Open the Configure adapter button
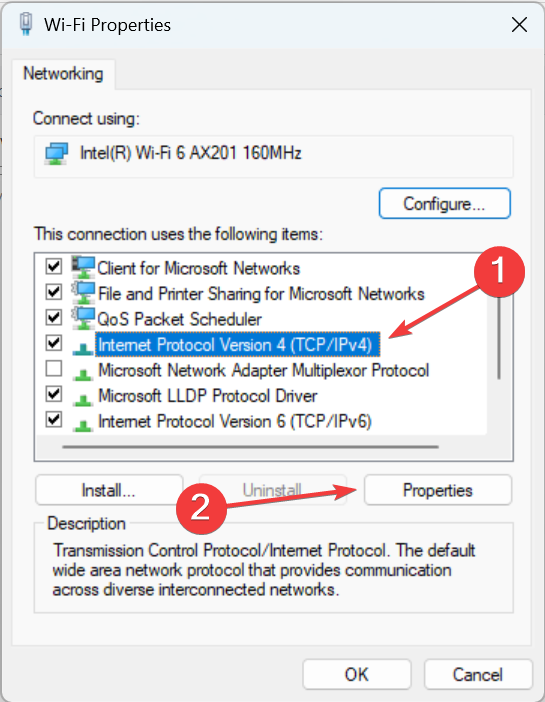Image resolution: width=545 pixels, height=702 pixels. pyautogui.click(x=444, y=204)
